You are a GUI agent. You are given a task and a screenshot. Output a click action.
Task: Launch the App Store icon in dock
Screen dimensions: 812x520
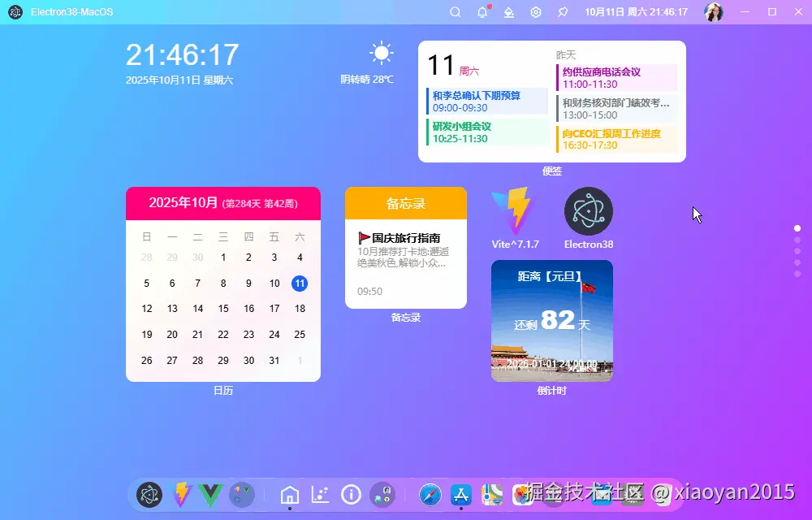tap(461, 495)
